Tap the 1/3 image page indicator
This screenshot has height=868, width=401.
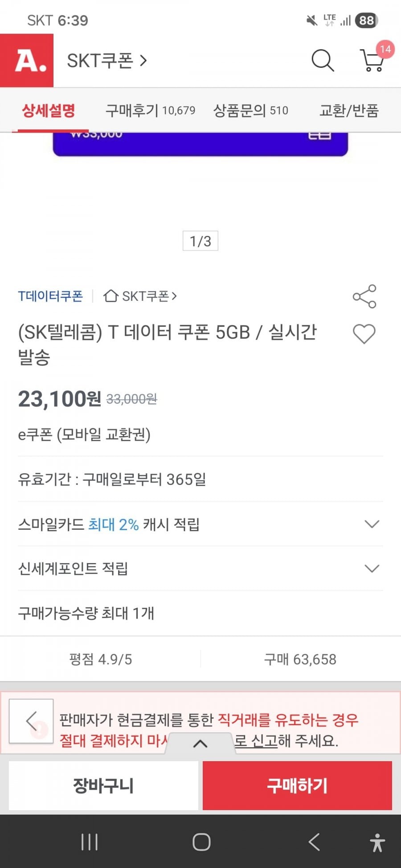click(x=200, y=241)
